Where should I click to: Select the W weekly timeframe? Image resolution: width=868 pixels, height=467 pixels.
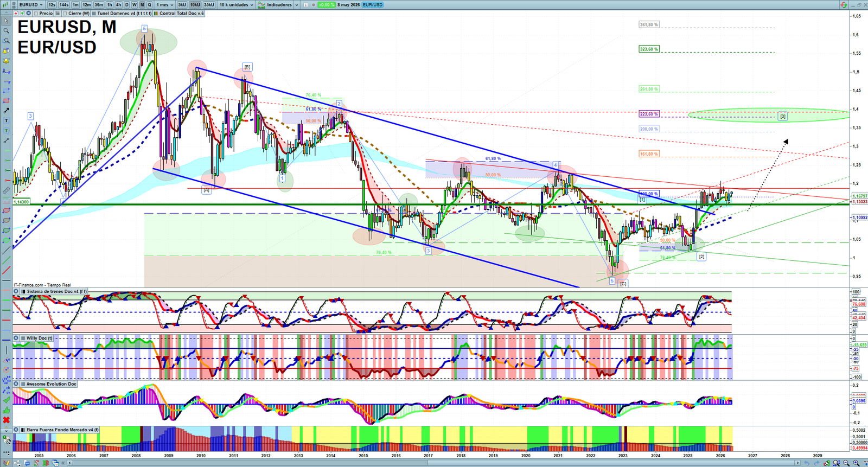point(135,5)
